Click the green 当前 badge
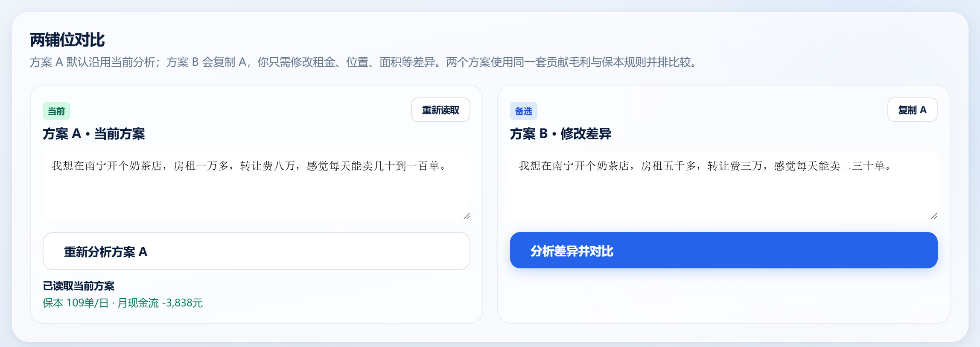Image resolution: width=980 pixels, height=347 pixels. click(56, 111)
